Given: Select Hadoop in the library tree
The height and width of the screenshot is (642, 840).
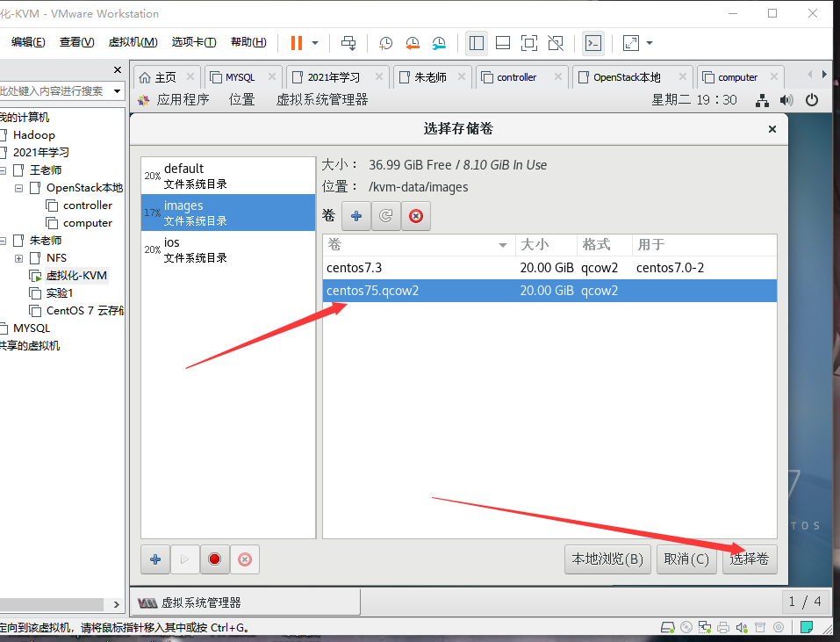Looking at the screenshot, I should pyautogui.click(x=33, y=135).
